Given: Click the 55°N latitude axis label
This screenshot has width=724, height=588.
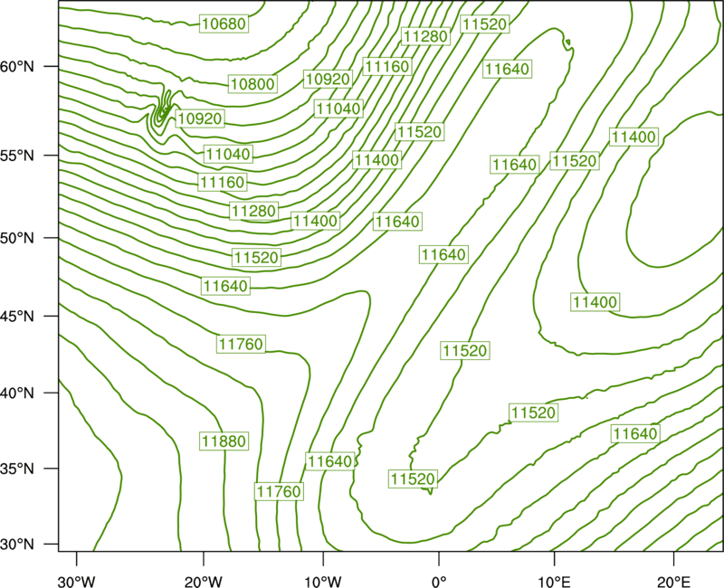Looking at the screenshot, I should click(x=17, y=156).
